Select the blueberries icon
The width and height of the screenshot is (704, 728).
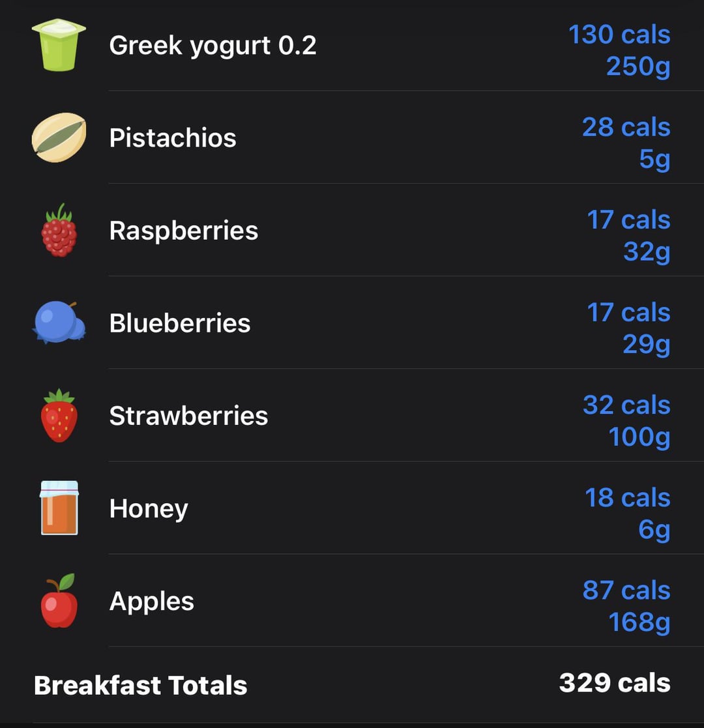[x=59, y=323]
